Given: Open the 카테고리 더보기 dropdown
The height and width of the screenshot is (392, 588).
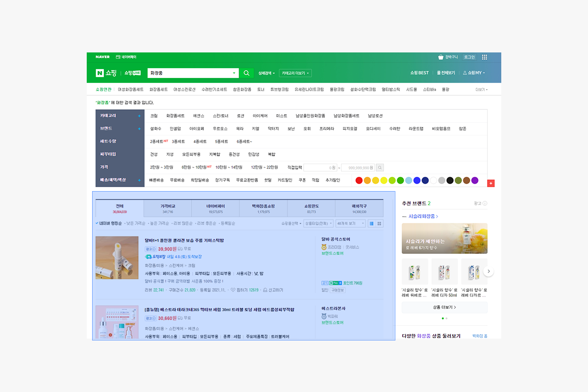Looking at the screenshot, I should coord(295,73).
